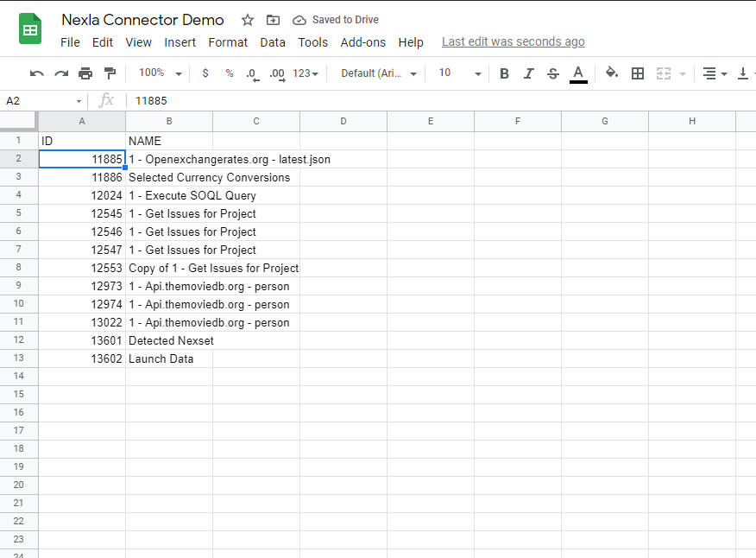The height and width of the screenshot is (558, 756).
Task: Undo the last action
Action: tap(36, 73)
